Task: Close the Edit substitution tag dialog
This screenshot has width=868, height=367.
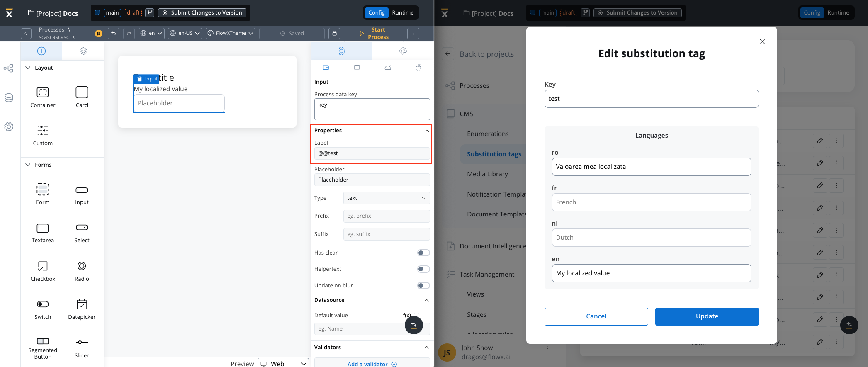Action: pos(762,41)
